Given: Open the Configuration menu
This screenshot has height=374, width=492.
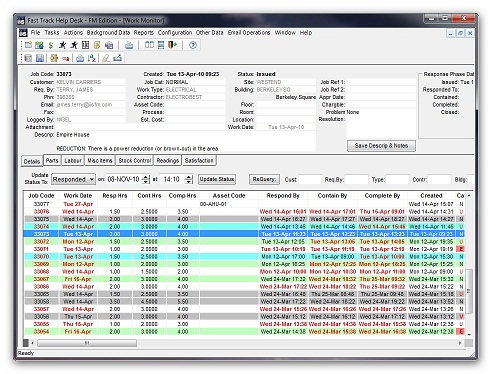Looking at the screenshot, I should pos(175,33).
